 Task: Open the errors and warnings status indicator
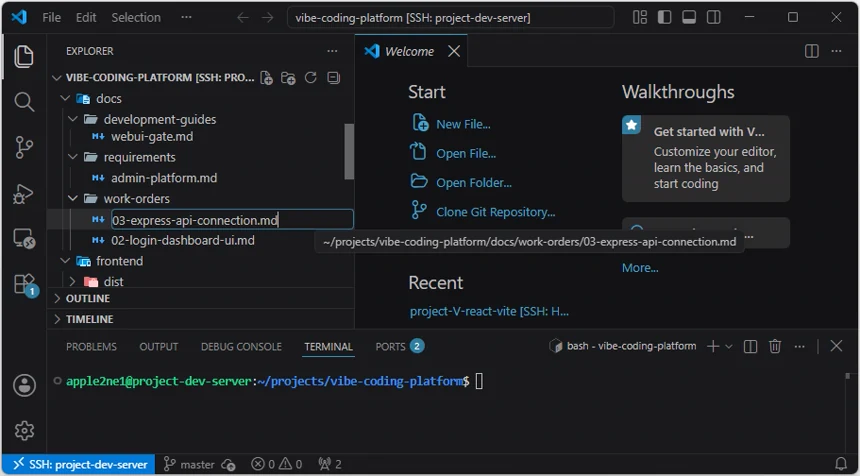coord(276,464)
